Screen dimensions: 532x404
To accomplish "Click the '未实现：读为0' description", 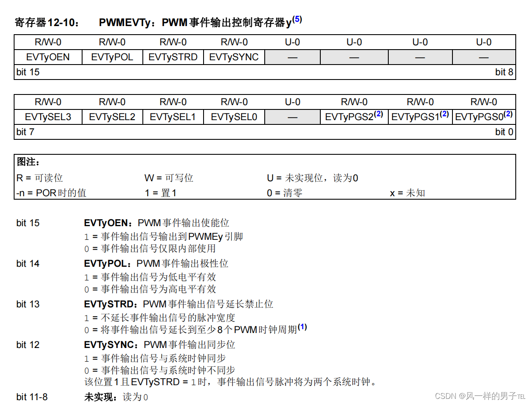I will (x=116, y=397).
